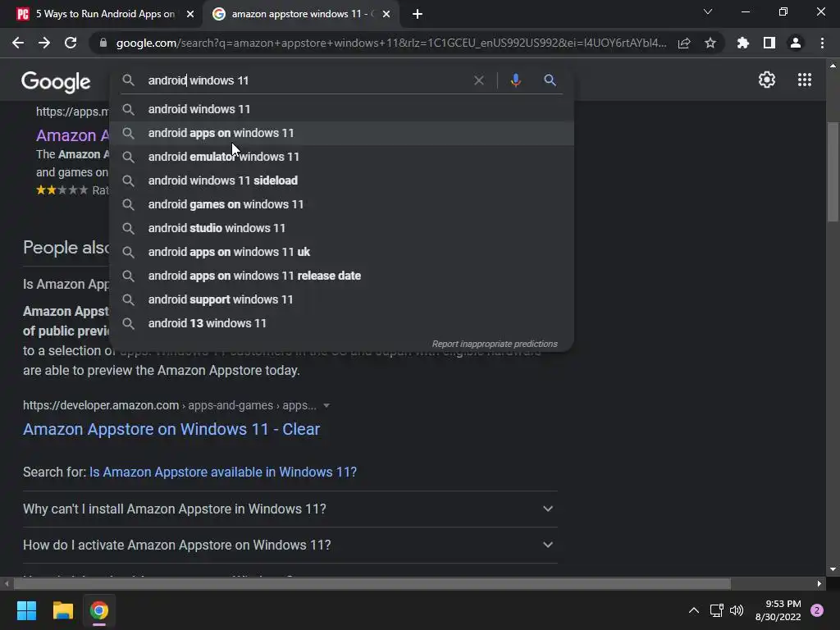
Task: Choose suggestion 'android emulator windows 11'
Action: pyautogui.click(x=342, y=157)
